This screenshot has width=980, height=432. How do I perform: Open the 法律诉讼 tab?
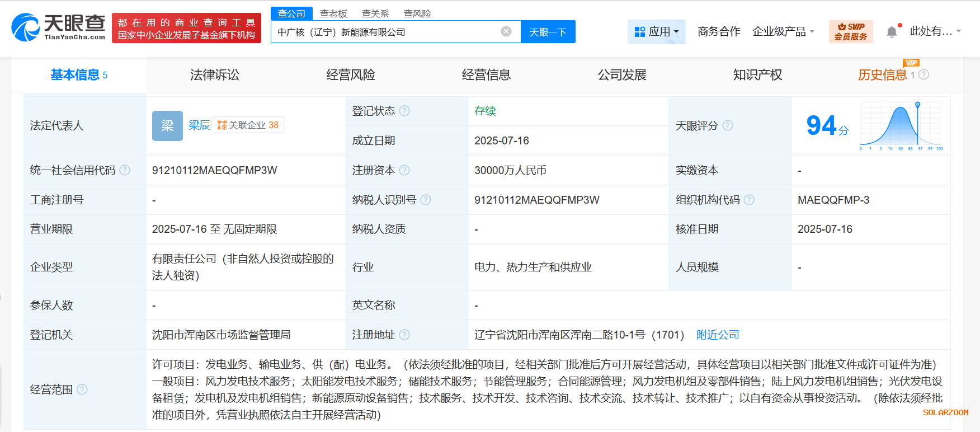[215, 75]
